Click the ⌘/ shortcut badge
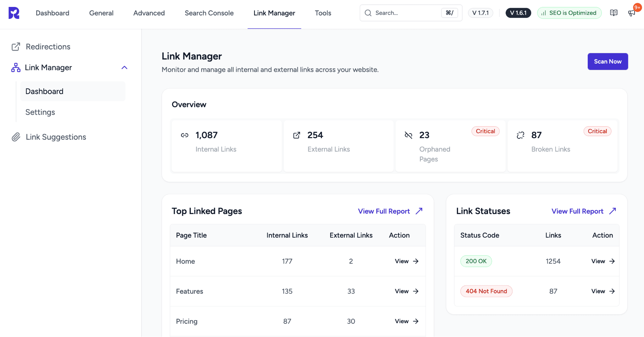 [450, 13]
